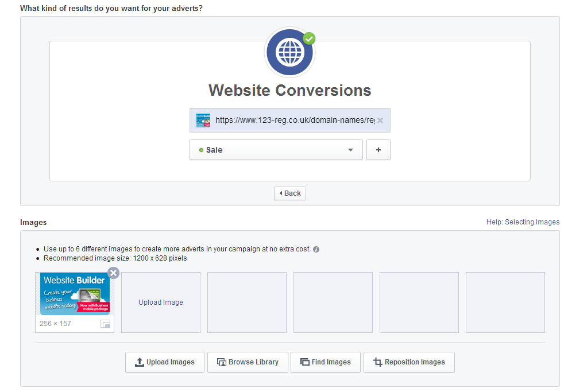Remove the Website Builder image
The width and height of the screenshot is (564, 392).
click(x=113, y=273)
